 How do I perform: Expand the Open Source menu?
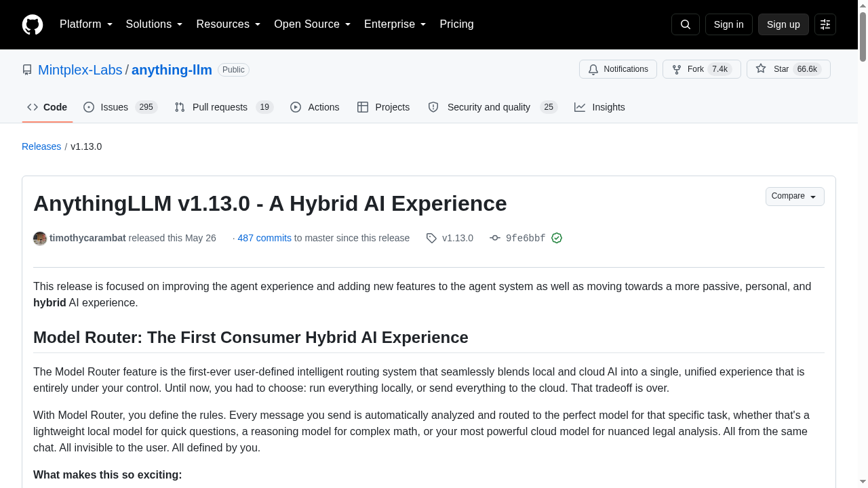pos(313,24)
